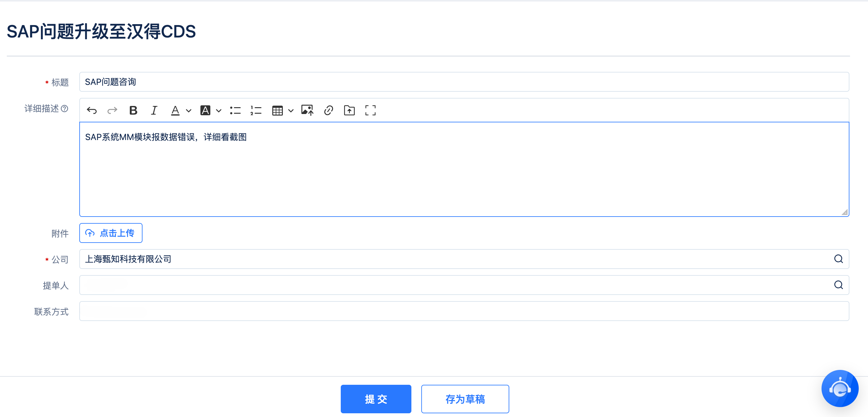Click the undo arrow in editor toolbar
868x417 pixels.
pyautogui.click(x=92, y=110)
